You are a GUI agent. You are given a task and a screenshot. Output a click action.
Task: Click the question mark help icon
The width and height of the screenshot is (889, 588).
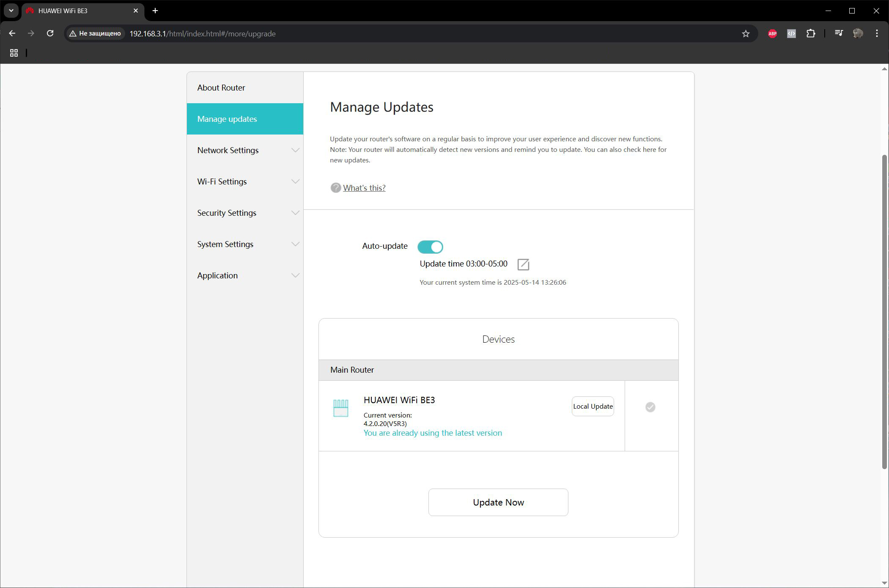click(x=335, y=188)
